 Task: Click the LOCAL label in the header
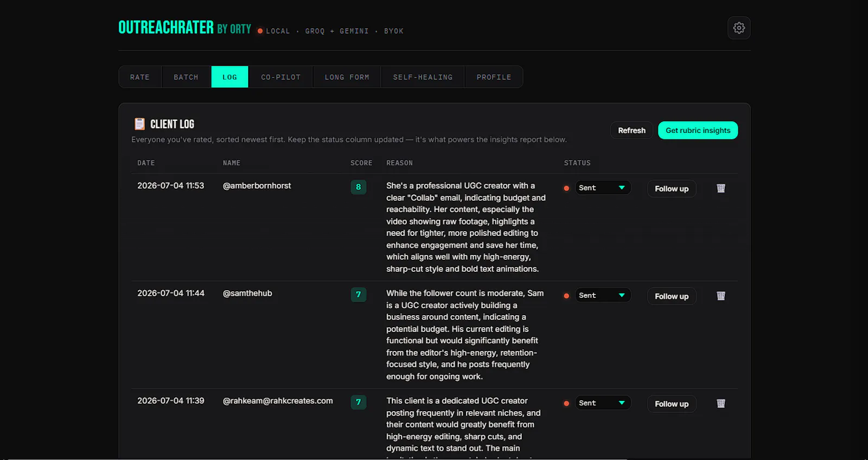tap(278, 31)
